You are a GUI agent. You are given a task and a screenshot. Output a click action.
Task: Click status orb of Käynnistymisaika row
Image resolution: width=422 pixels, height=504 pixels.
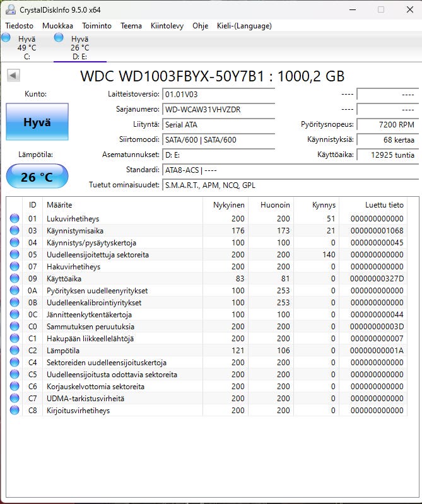coord(15,230)
